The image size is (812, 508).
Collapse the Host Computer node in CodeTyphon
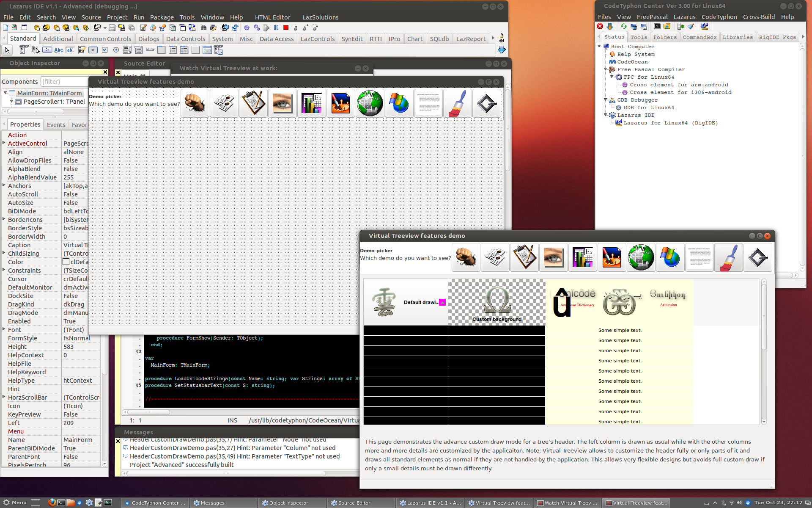click(x=599, y=46)
